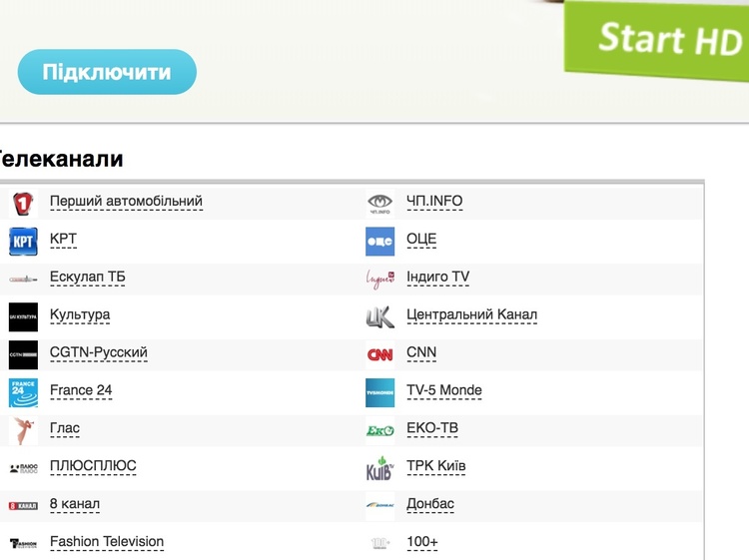749x560 pixels.
Task: Select the Донбас channel link
Action: 429,504
